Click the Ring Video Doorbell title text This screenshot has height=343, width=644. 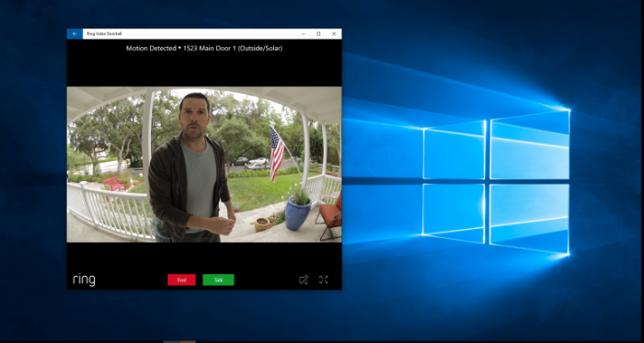[x=104, y=34]
